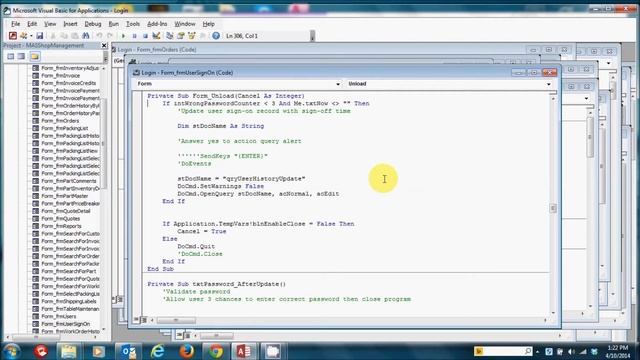Toggle Folders icon in Project pane

point(35,56)
